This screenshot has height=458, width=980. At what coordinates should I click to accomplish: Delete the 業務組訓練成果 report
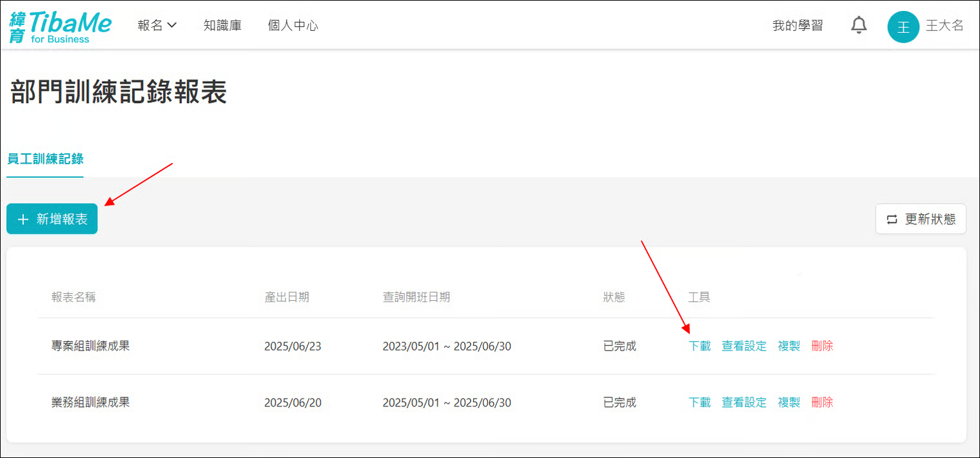click(822, 403)
